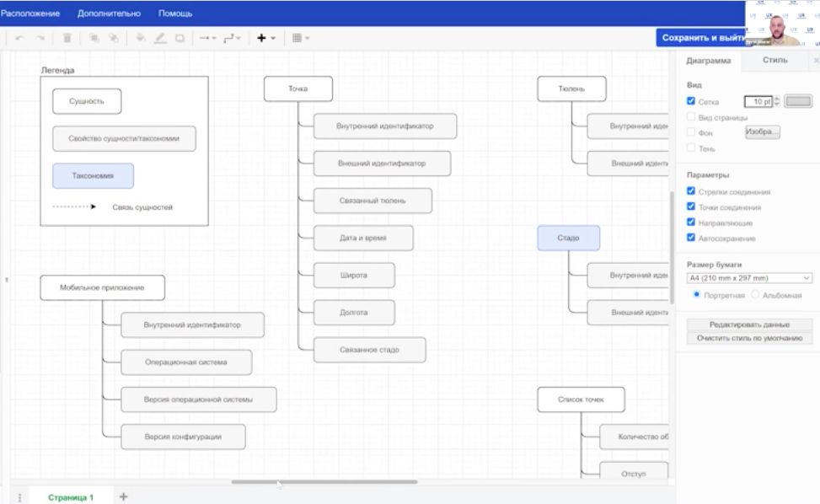Click the horizontal canvas scrollbar
820x504 pixels.
(x=324, y=482)
